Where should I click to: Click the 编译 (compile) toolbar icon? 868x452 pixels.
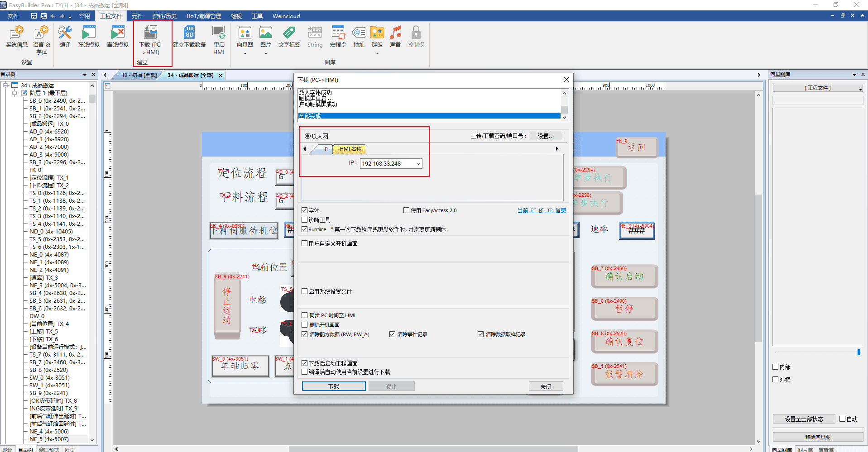click(x=65, y=36)
